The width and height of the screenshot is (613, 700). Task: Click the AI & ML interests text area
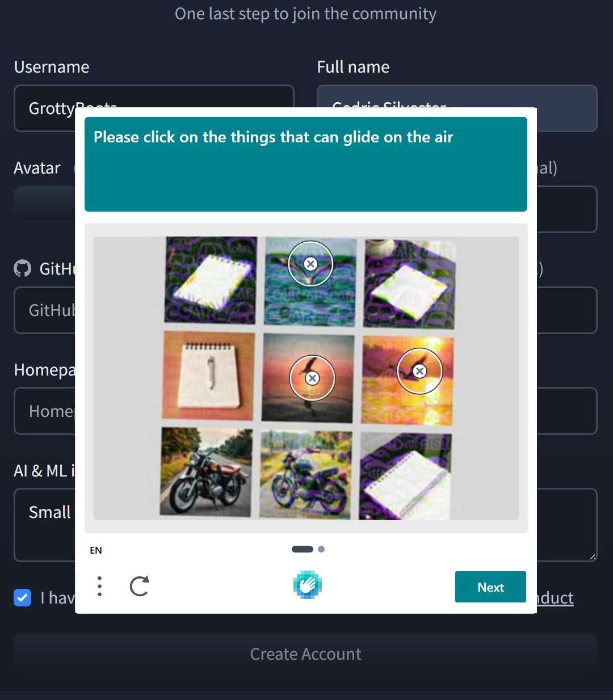306,525
